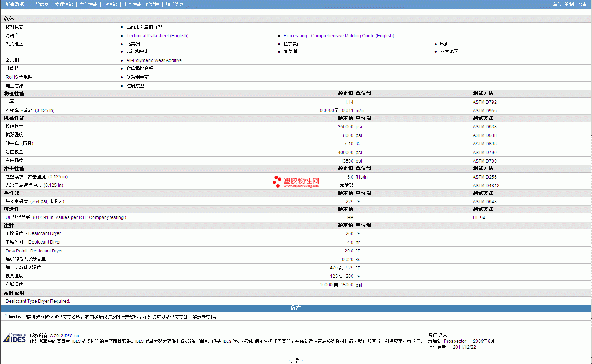This screenshot has height=364, width=592.
Task: Click the 抗张强度 value 8000
Action: click(348, 135)
